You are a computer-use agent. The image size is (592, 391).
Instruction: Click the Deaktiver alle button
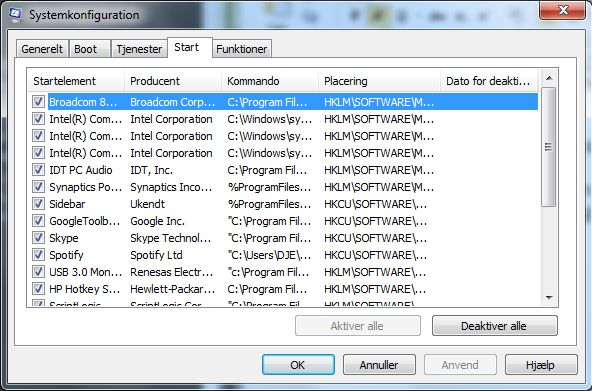click(x=495, y=326)
